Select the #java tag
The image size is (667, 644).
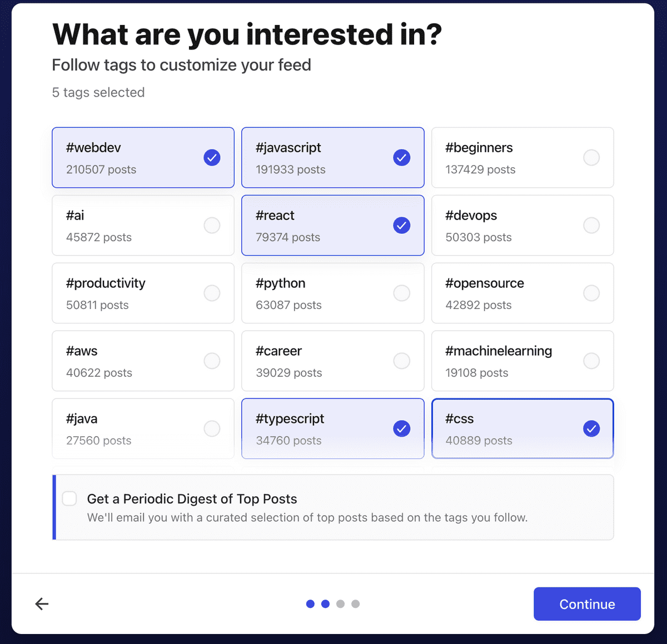143,429
